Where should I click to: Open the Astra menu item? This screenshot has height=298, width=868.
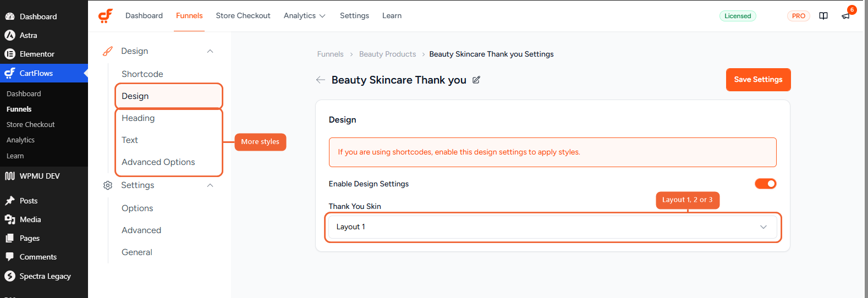point(44,35)
